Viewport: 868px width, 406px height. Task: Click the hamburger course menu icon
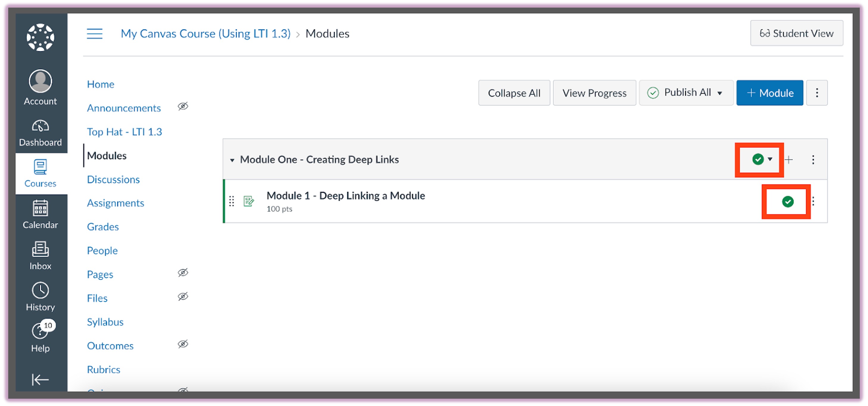95,34
